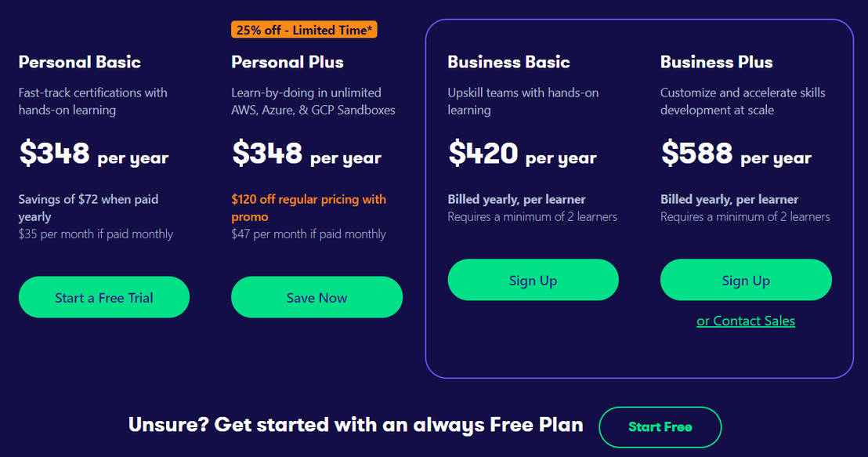868x457 pixels.
Task: Sign up for Business Basic plan
Action: (x=533, y=281)
